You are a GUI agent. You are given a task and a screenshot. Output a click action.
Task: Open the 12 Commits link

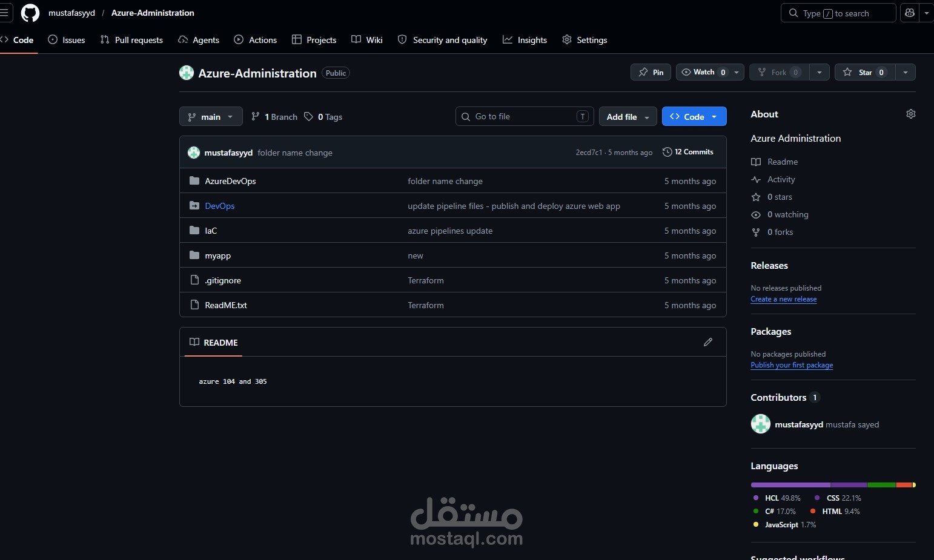(x=688, y=152)
